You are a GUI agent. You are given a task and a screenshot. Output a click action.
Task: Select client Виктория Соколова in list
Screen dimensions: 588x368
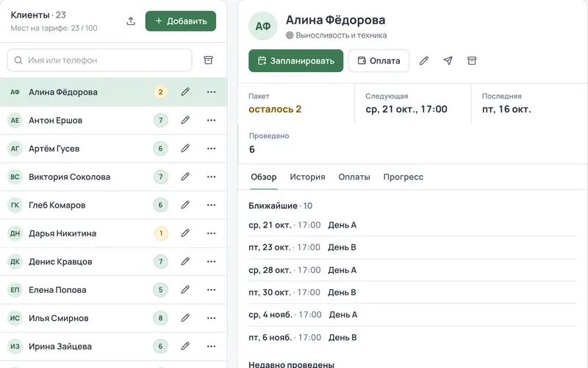tap(113, 177)
